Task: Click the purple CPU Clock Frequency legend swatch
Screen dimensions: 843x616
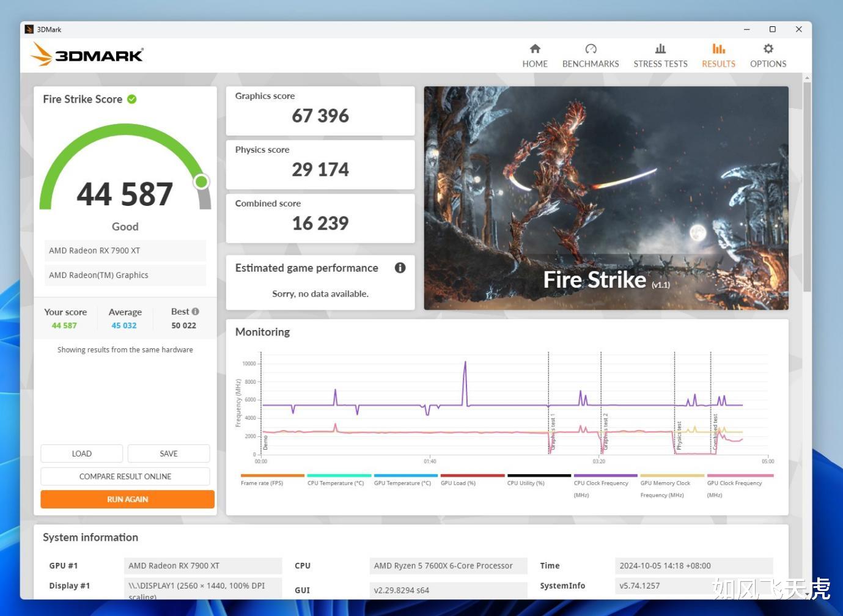Action: point(606,475)
